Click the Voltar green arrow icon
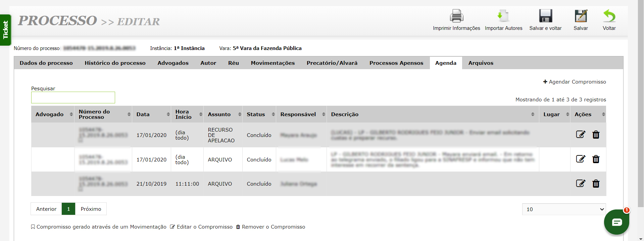Screen dimensions: 644x241 (x=609, y=16)
